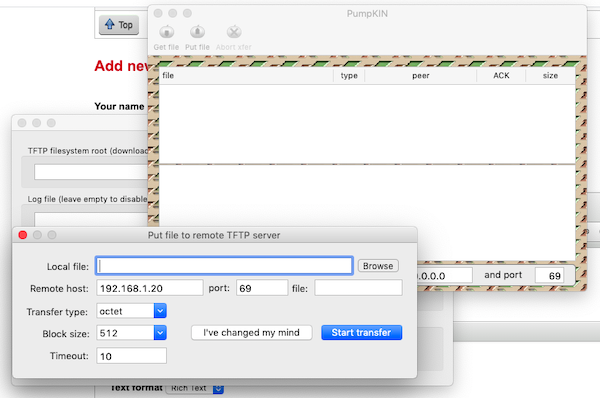This screenshot has height=398, width=600.
Task: Click the ACK column header
Action: click(x=501, y=75)
